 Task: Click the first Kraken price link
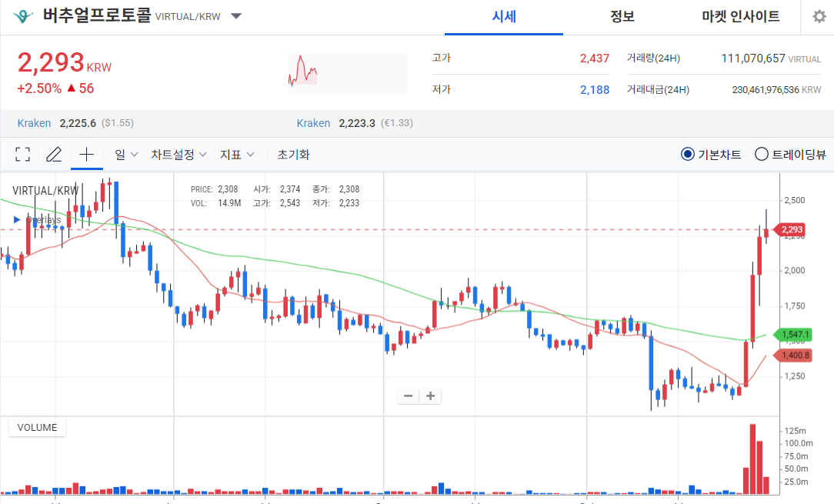click(34, 123)
